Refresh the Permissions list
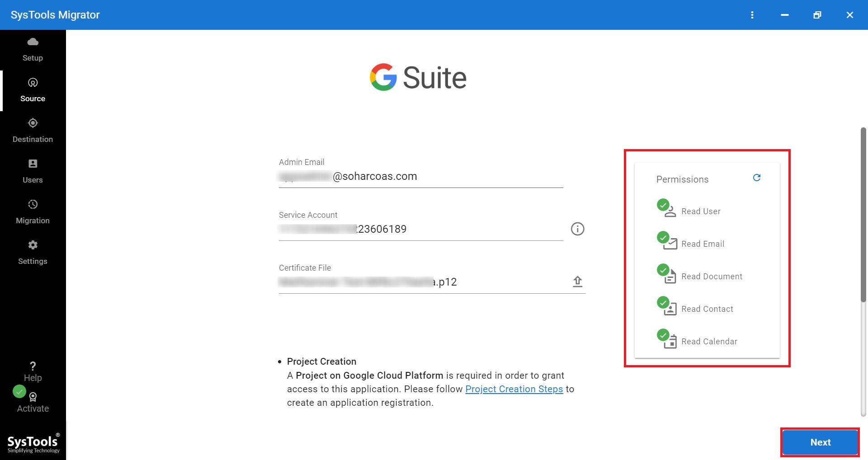Image resolution: width=868 pixels, height=460 pixels. (757, 178)
